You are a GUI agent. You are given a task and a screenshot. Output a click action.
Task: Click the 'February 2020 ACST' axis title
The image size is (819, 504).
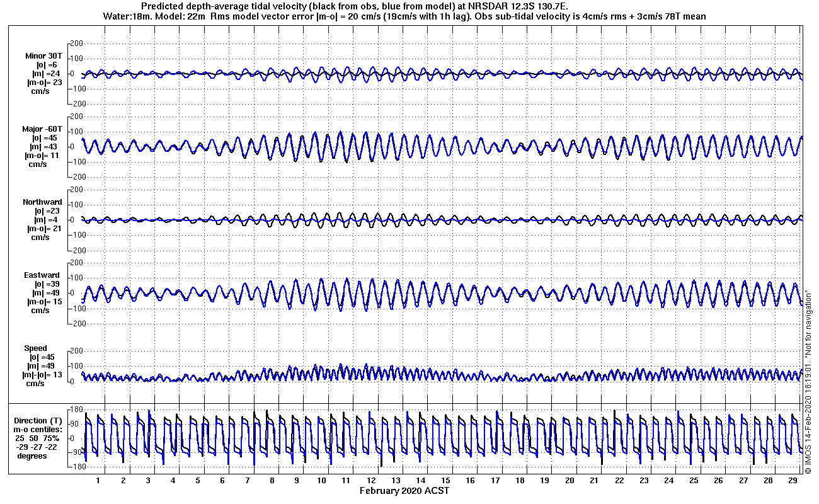(404, 491)
